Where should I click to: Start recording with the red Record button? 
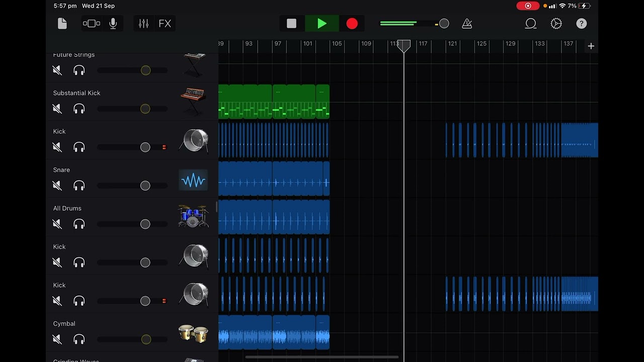352,24
